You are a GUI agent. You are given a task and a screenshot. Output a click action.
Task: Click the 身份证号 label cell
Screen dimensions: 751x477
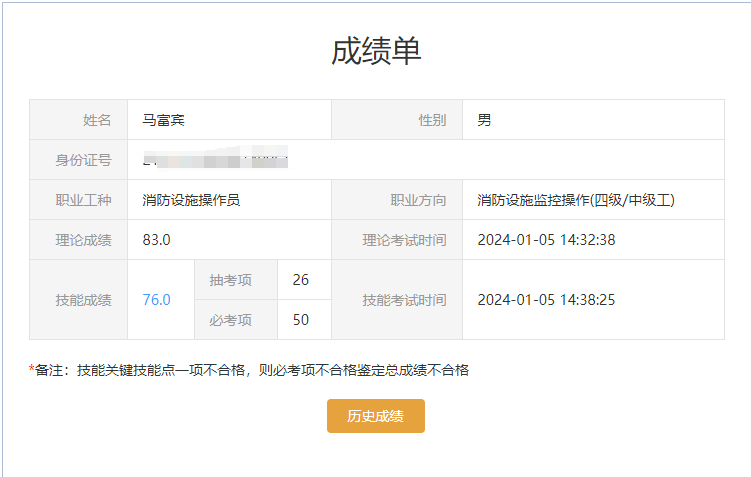(79, 160)
